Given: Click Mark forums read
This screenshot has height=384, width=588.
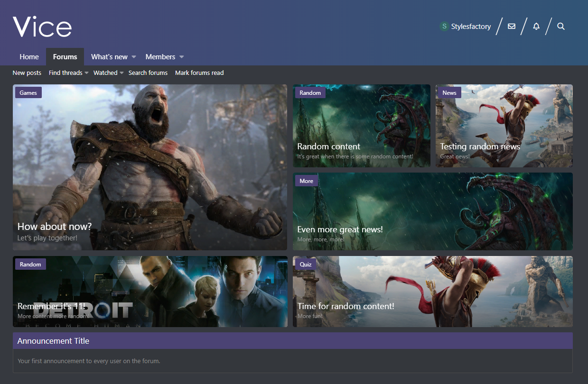Looking at the screenshot, I should 199,73.
